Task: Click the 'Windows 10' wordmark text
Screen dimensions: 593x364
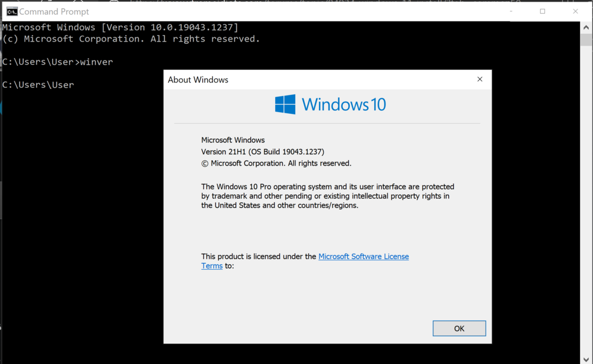Action: click(x=343, y=105)
